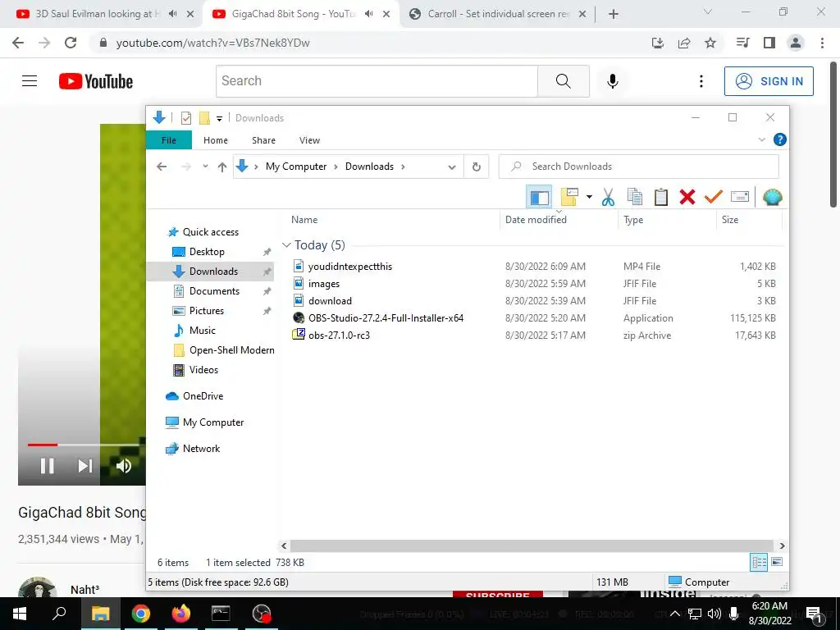
Task: Open Documents in navigation pane
Action: pyautogui.click(x=214, y=291)
